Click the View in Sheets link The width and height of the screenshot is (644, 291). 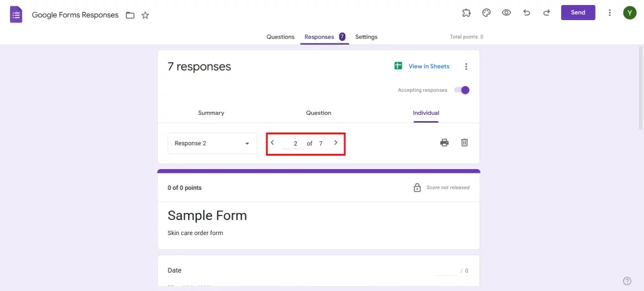tap(429, 66)
